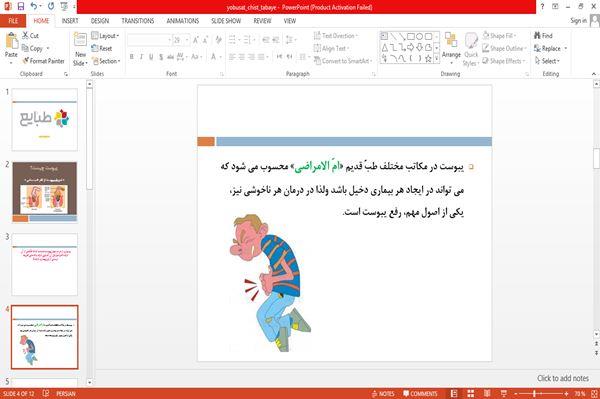The width and height of the screenshot is (600, 399).
Task: Open the Select dropdown in Editing
Action: pos(547,61)
